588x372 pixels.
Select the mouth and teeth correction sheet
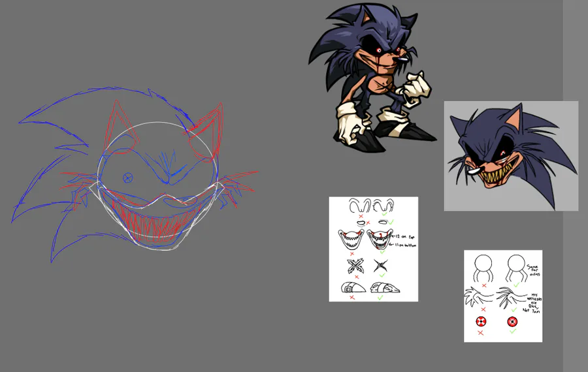(374, 249)
